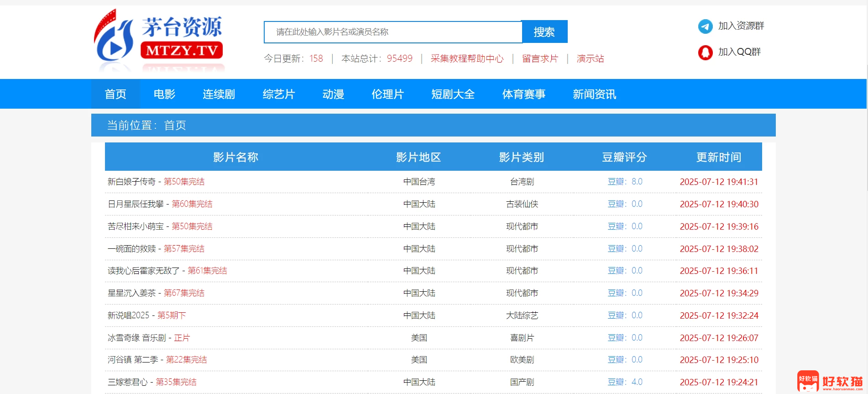
Task: Open 一碗面的救赎 第57集完结 entry
Action: click(156, 249)
